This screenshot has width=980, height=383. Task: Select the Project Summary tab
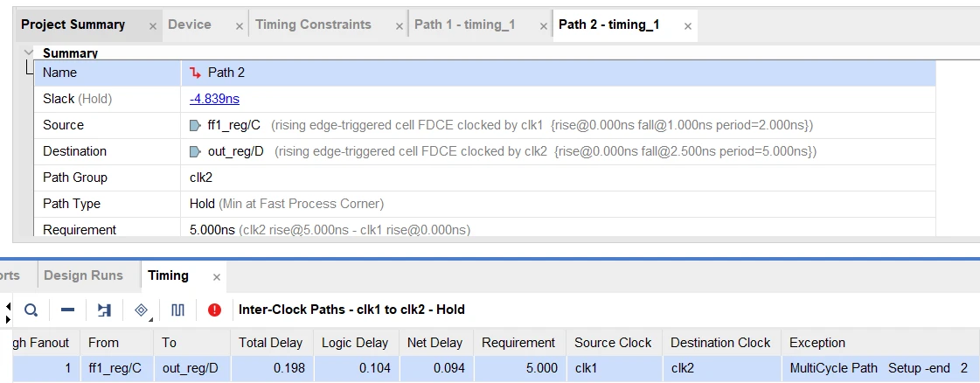click(73, 24)
